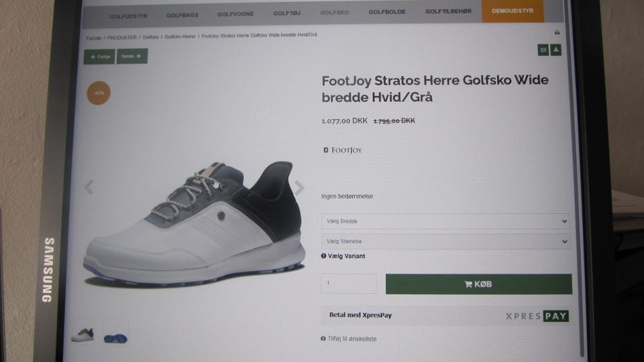
Task: Click the email product envelope icon
Action: 543,50
